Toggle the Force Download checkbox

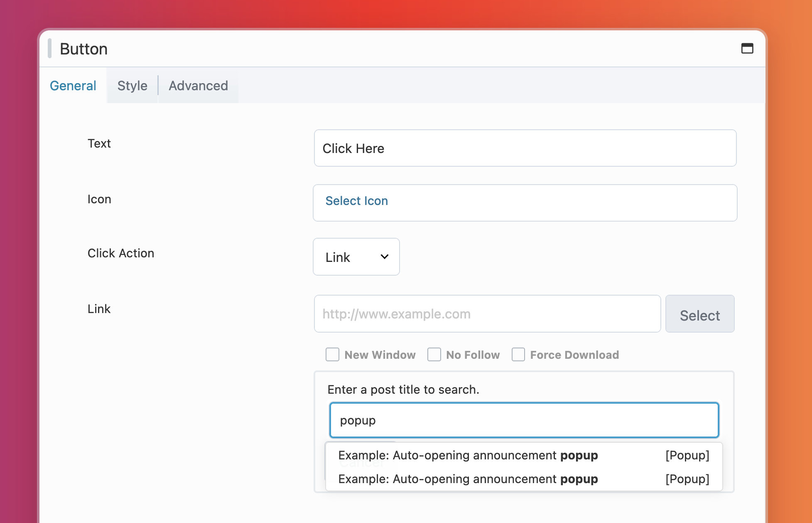pyautogui.click(x=518, y=355)
